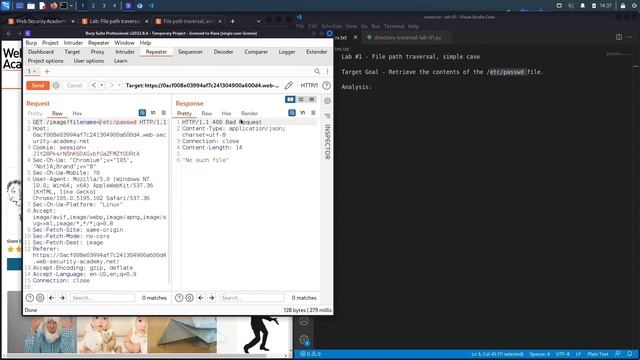Open Repeater tab 1 dropdown
The height and width of the screenshot is (360, 640).
click(x=35, y=71)
